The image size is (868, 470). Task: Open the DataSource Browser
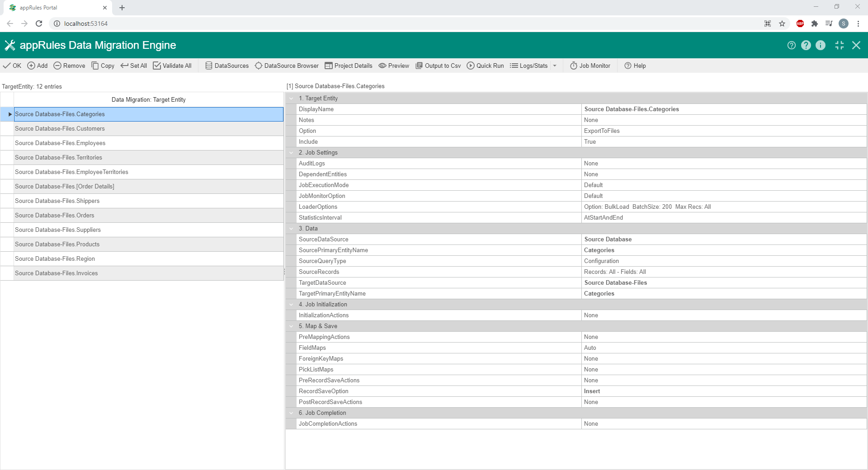286,66
